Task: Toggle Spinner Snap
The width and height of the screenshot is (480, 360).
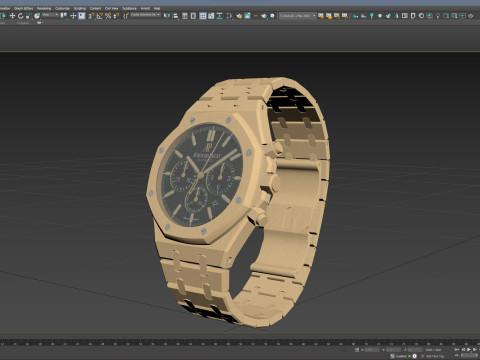Action: (116, 16)
